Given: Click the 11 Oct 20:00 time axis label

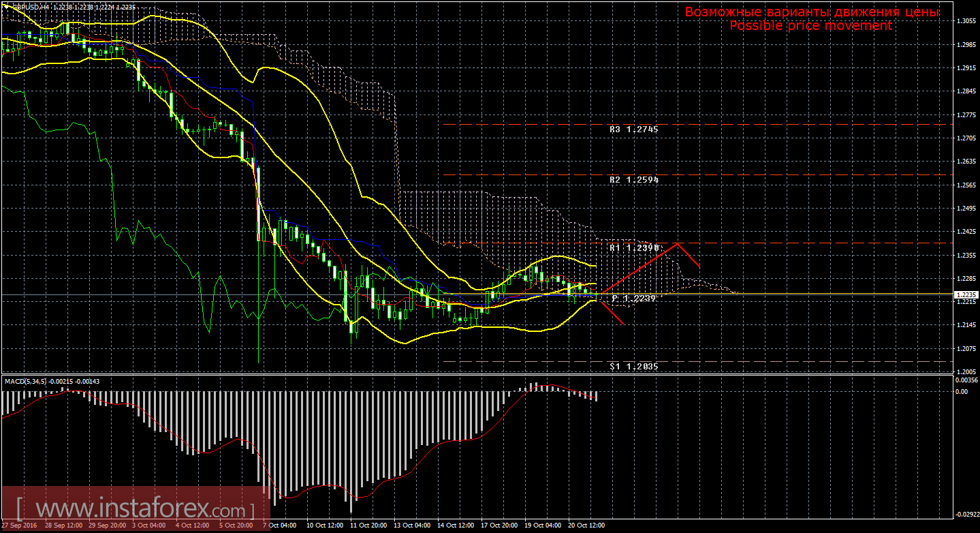Looking at the screenshot, I should tap(367, 526).
